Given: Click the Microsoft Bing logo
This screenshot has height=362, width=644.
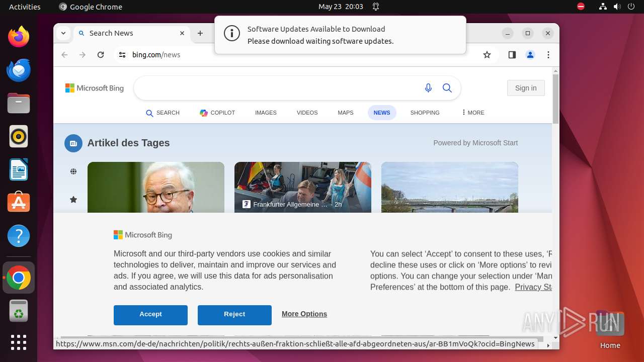Looking at the screenshot, I should coord(95,88).
